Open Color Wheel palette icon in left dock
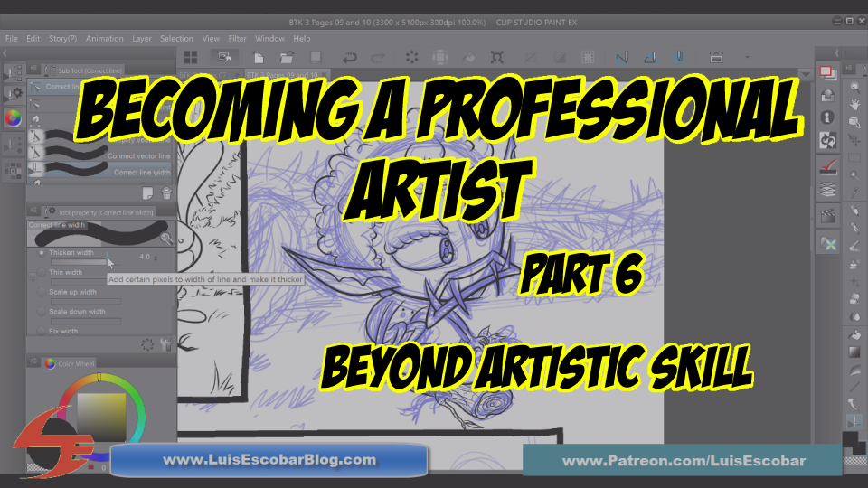This screenshot has height=488, width=868. [x=13, y=117]
